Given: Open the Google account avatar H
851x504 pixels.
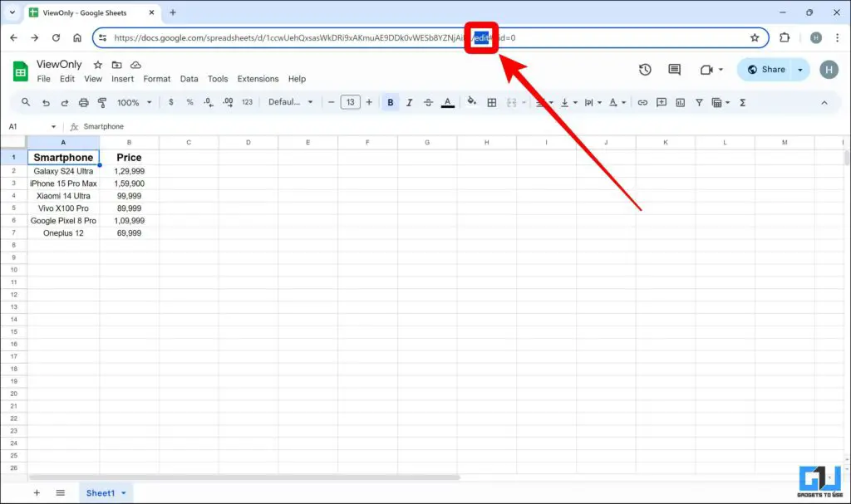Looking at the screenshot, I should point(829,70).
